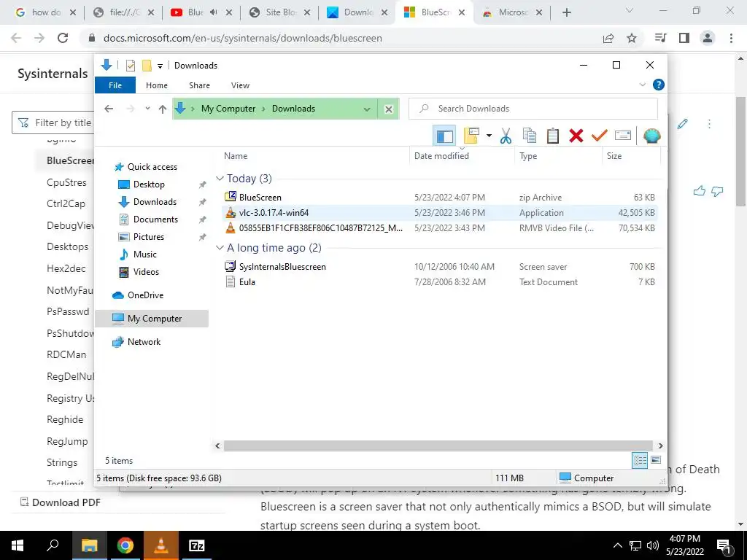Image resolution: width=747 pixels, height=560 pixels.
Task: Click the Explorer back arrow
Action: coord(109,109)
